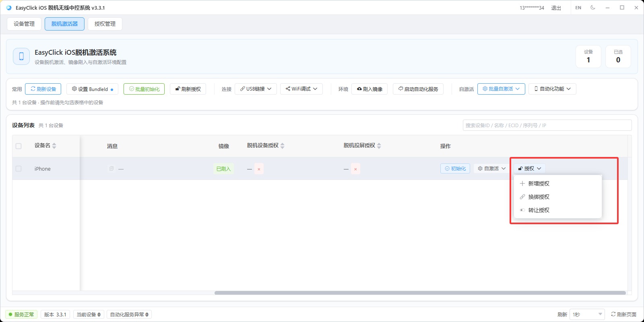This screenshot has width=644, height=322.
Task: Click 当前设备 0 status entry
Action: 89,314
